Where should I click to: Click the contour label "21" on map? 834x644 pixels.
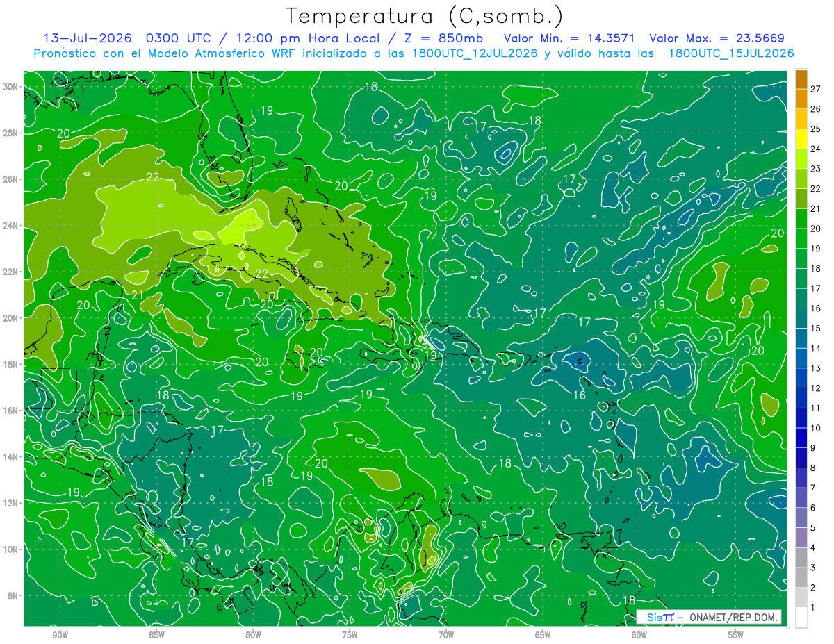pyautogui.click(x=138, y=295)
